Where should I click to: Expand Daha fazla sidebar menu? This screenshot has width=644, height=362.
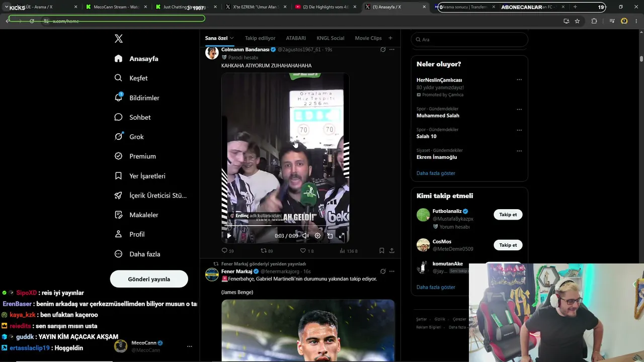pyautogui.click(x=137, y=254)
